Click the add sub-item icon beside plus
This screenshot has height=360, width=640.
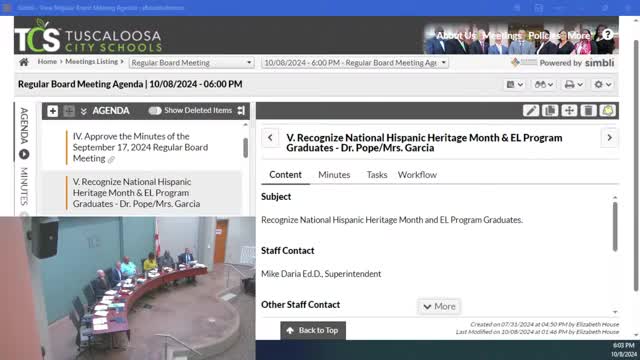[x=69, y=111]
